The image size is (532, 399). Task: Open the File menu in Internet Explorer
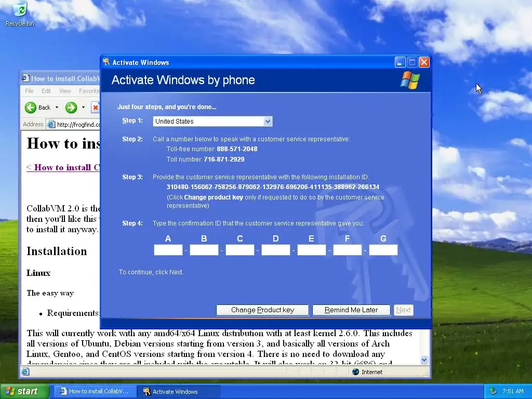pyautogui.click(x=29, y=91)
